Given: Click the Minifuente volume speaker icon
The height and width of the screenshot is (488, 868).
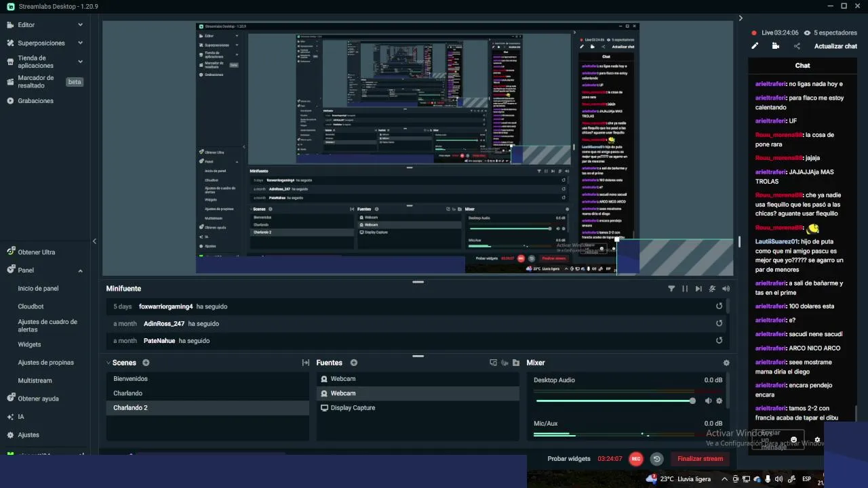Looking at the screenshot, I should tap(726, 289).
